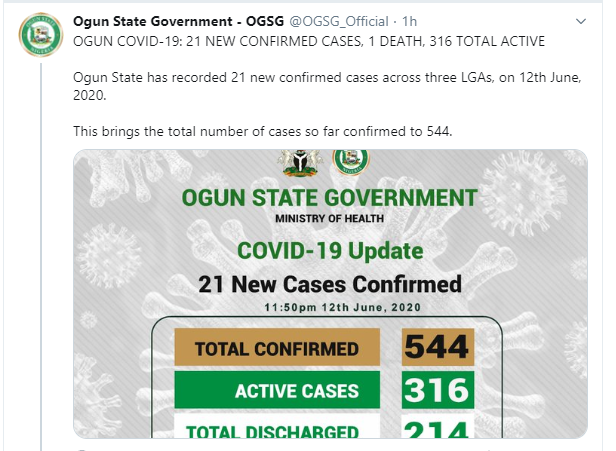Open the COVID-19 Update infographic image
Viewport: 616px width, 451px height.
(330, 294)
